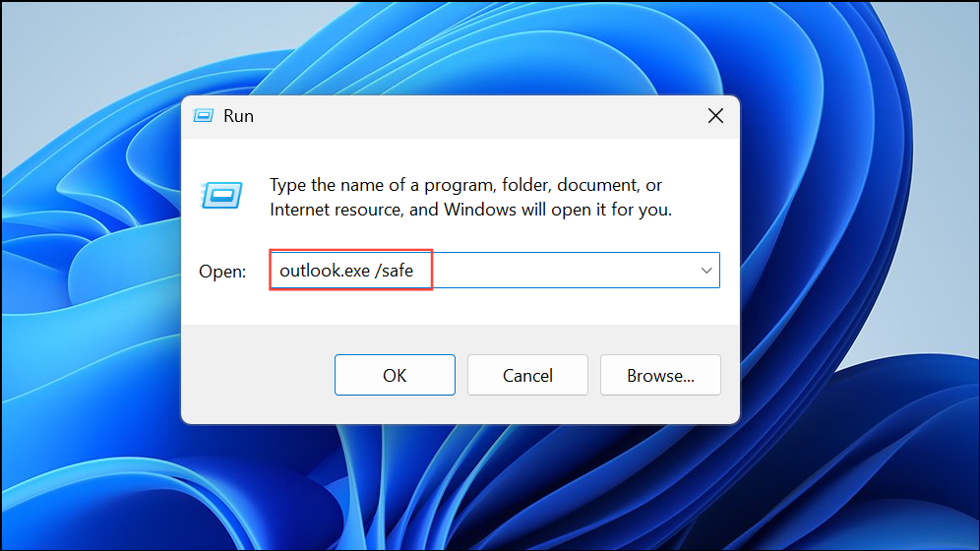Click empty title bar area of Run

coord(475,116)
